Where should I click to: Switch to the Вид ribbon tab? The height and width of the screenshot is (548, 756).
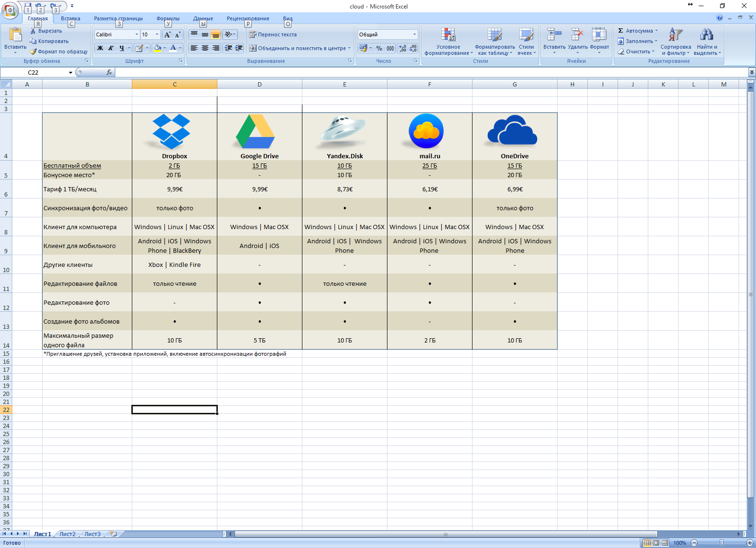288,18
